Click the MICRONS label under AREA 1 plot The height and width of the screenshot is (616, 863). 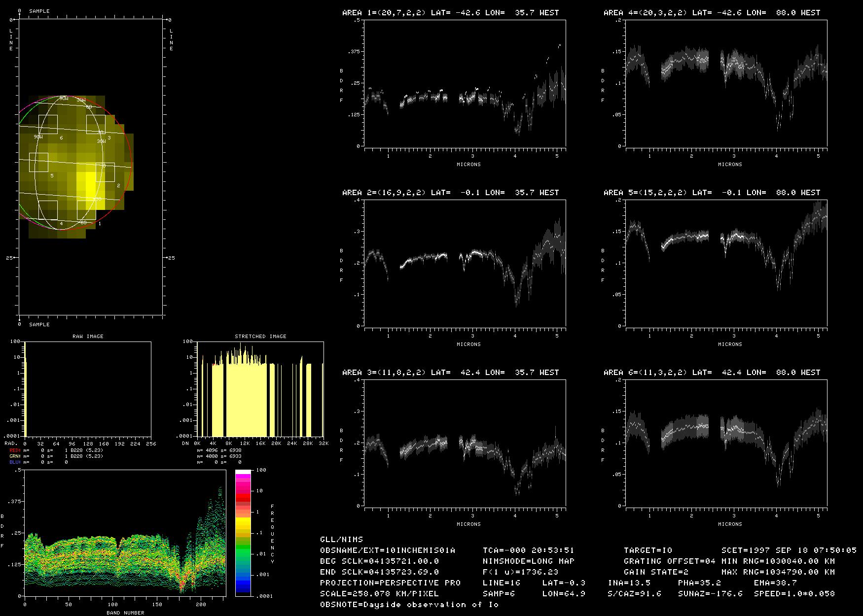(x=468, y=165)
